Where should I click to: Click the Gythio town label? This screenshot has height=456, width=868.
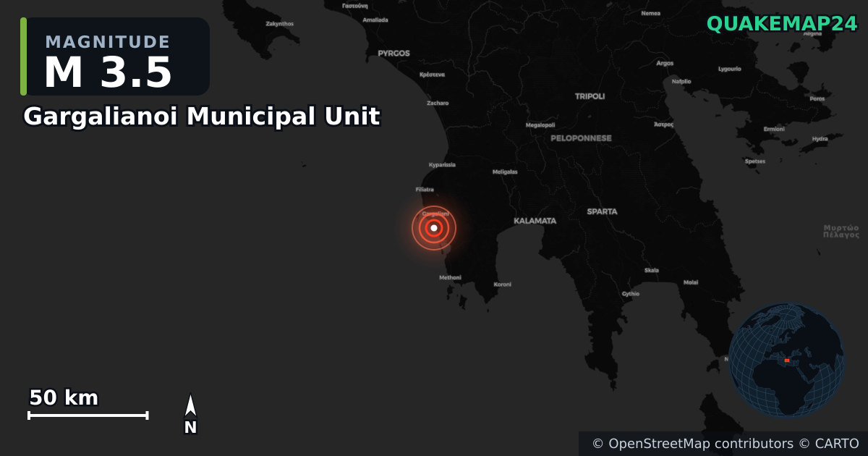(x=631, y=294)
